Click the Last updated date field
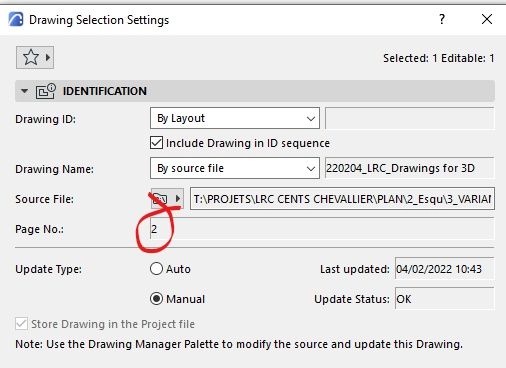 coord(444,268)
